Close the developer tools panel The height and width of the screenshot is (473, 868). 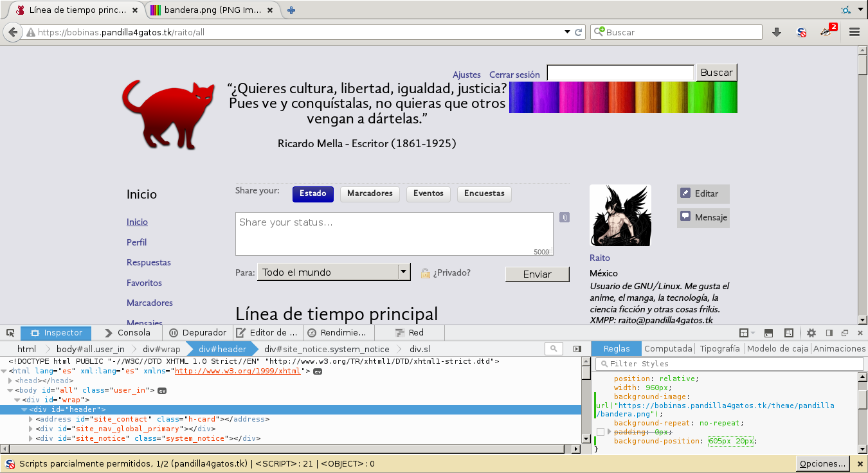tap(860, 333)
